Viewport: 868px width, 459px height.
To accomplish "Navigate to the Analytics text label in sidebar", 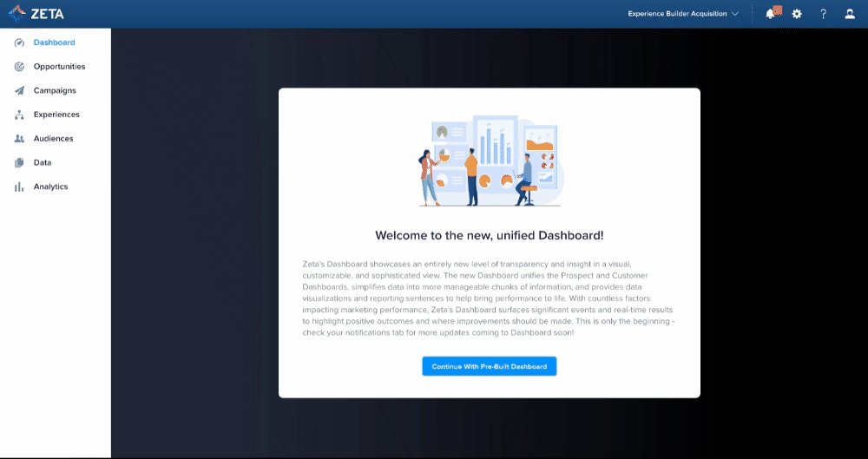I will click(50, 187).
